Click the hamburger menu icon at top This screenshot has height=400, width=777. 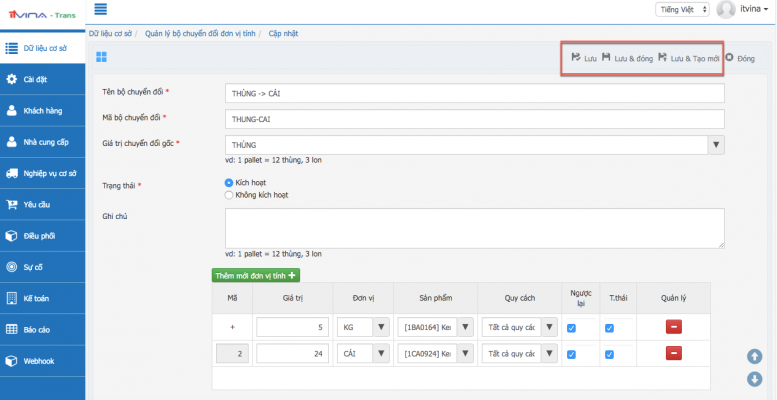click(x=100, y=10)
